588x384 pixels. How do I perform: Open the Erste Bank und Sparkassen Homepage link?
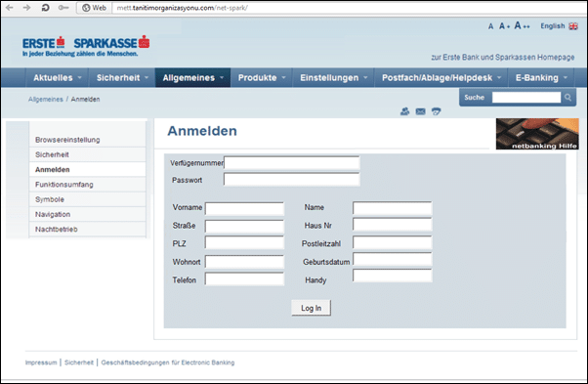pos(502,58)
